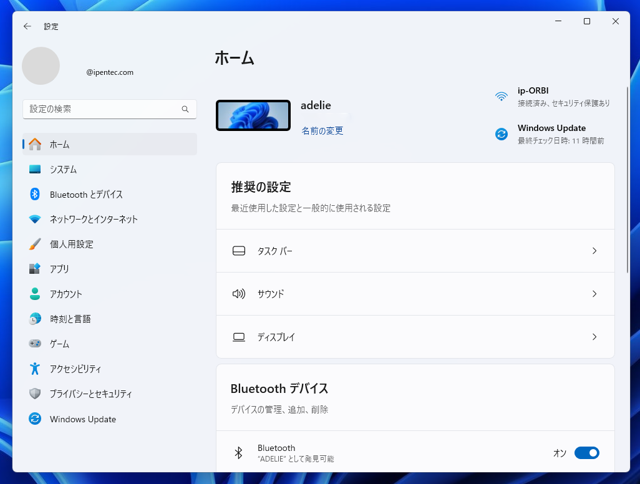Viewport: 640px width, 484px height.
Task: Maximize the Settings window
Action: coord(587,21)
